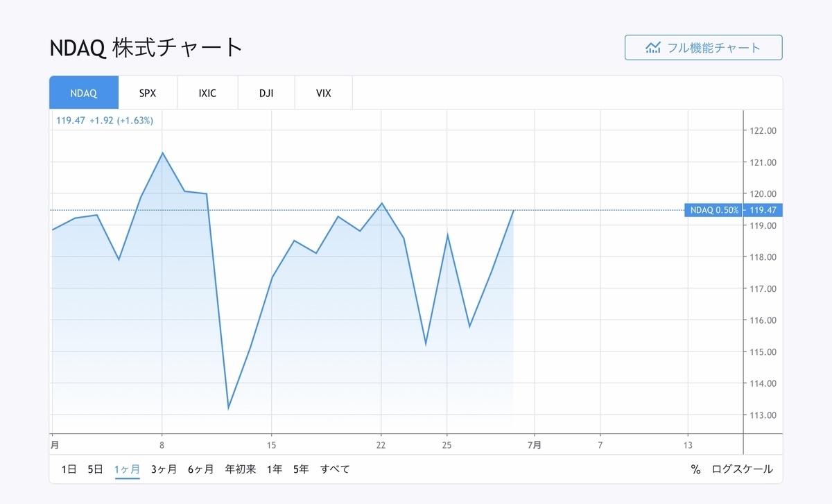Click the 121.00 price axis label
This screenshot has height=504, width=832.
(x=763, y=162)
